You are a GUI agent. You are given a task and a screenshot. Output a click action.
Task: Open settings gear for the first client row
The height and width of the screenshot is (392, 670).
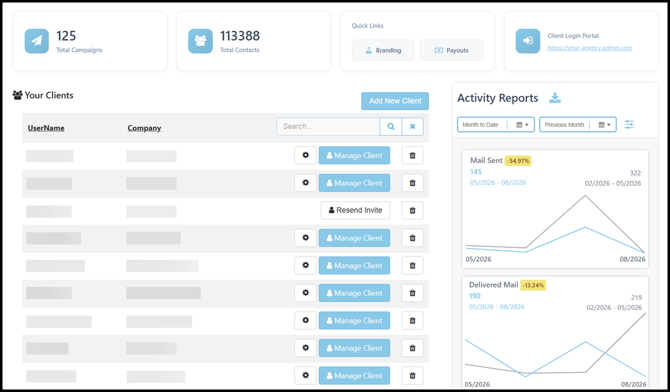coord(306,155)
